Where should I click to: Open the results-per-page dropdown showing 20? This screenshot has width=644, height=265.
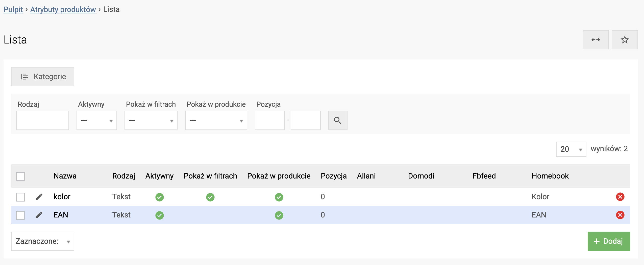pos(572,149)
